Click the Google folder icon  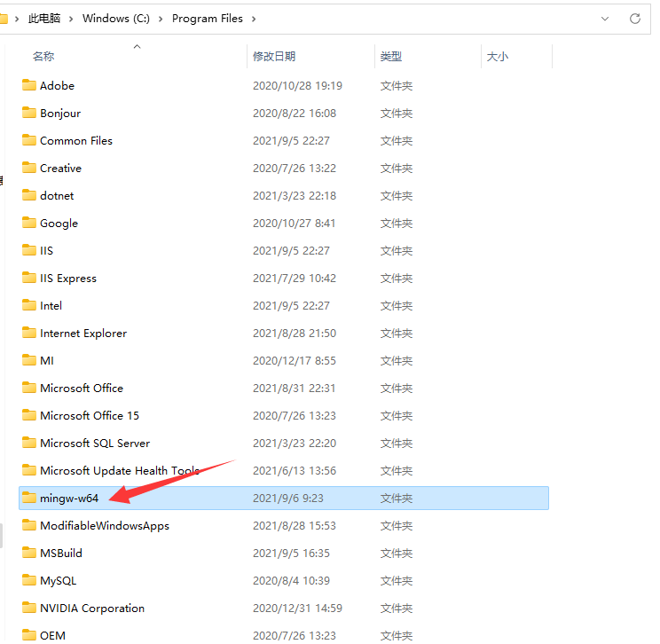coord(29,223)
